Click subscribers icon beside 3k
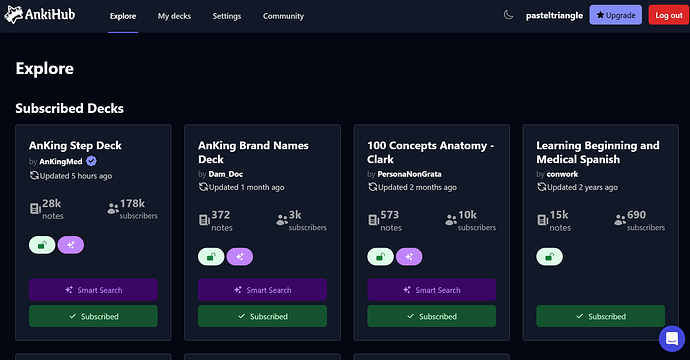 282,220
